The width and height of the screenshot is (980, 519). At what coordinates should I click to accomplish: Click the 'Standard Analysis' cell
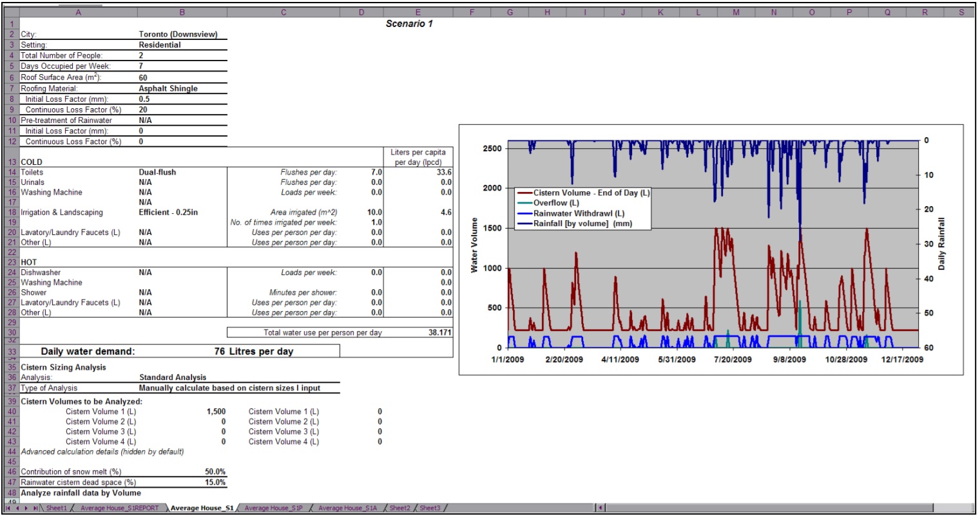(x=173, y=378)
